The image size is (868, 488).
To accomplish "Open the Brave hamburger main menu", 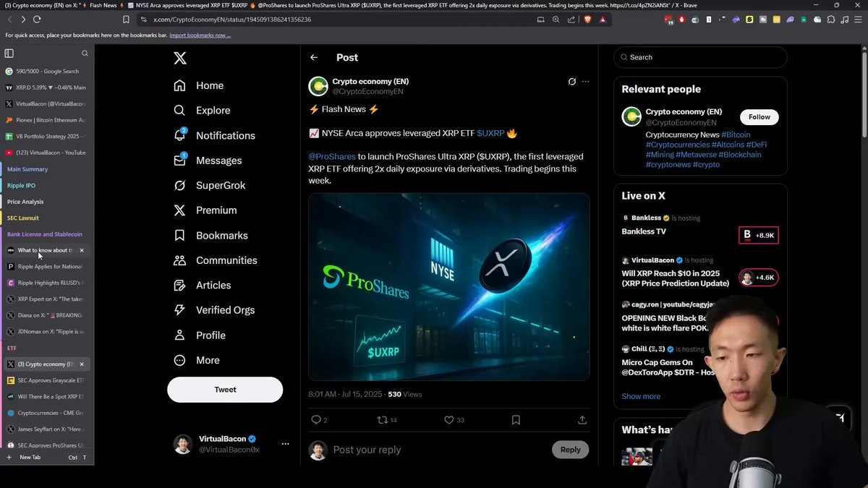I will [858, 20].
